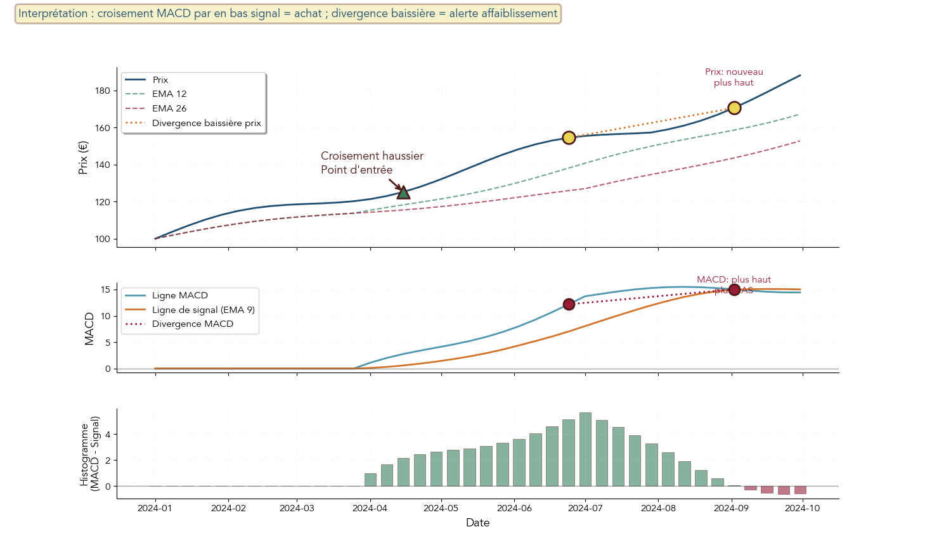Click the Interprétation text box at the top
This screenshot has width=932, height=560.
click(x=288, y=14)
